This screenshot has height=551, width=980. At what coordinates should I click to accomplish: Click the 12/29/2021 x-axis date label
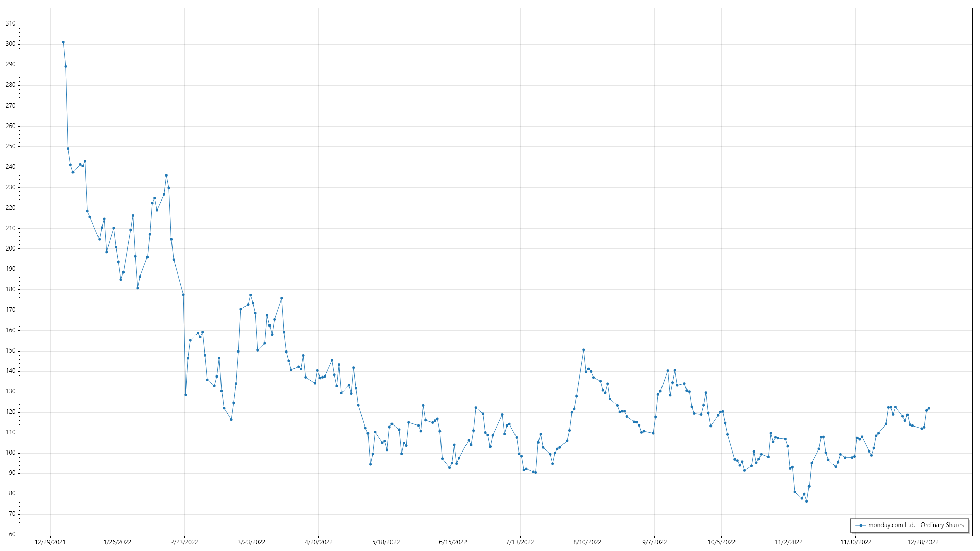(50, 542)
